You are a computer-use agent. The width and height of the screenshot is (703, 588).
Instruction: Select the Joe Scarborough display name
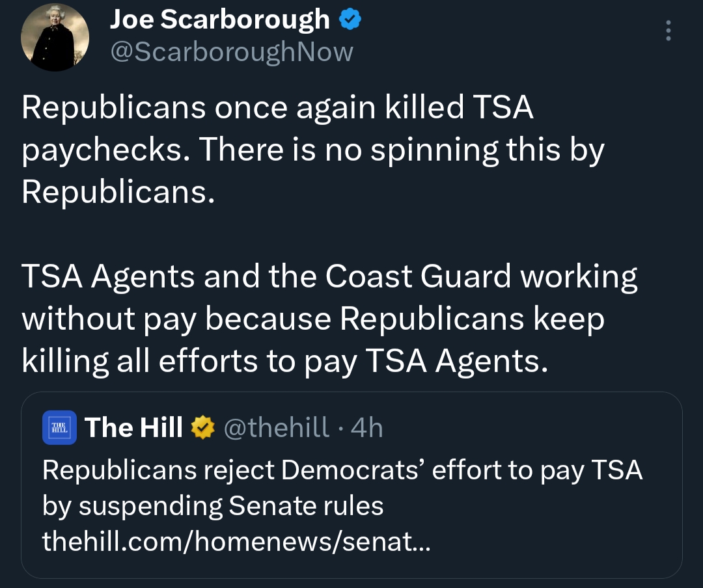point(220,20)
